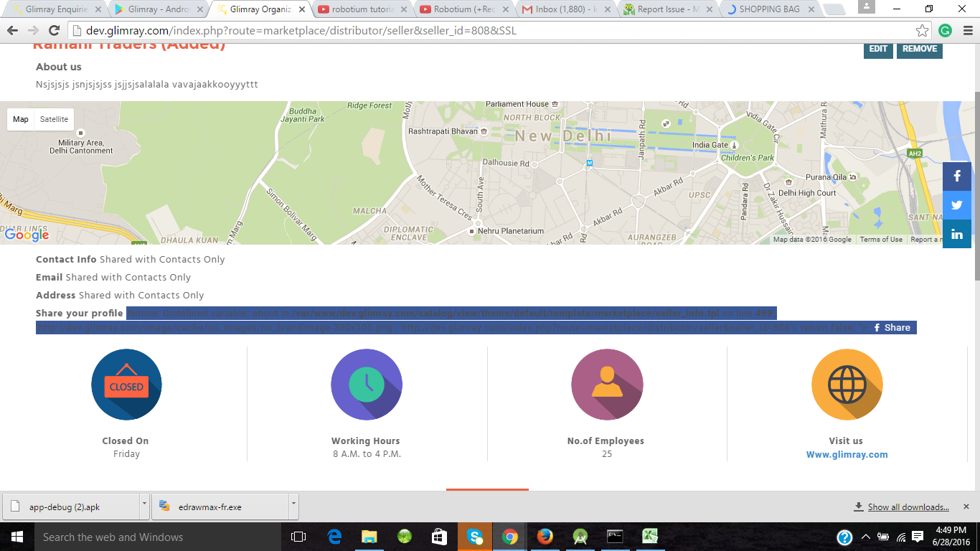This screenshot has width=980, height=551.
Task: Click the browser forward arrow
Action: pyautogui.click(x=33, y=30)
